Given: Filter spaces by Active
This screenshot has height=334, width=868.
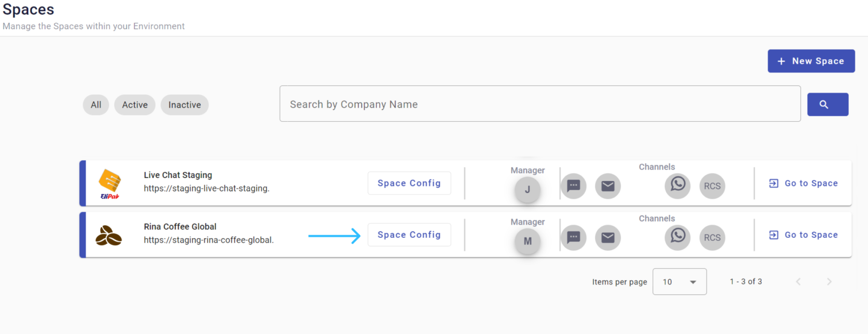Looking at the screenshot, I should 135,105.
